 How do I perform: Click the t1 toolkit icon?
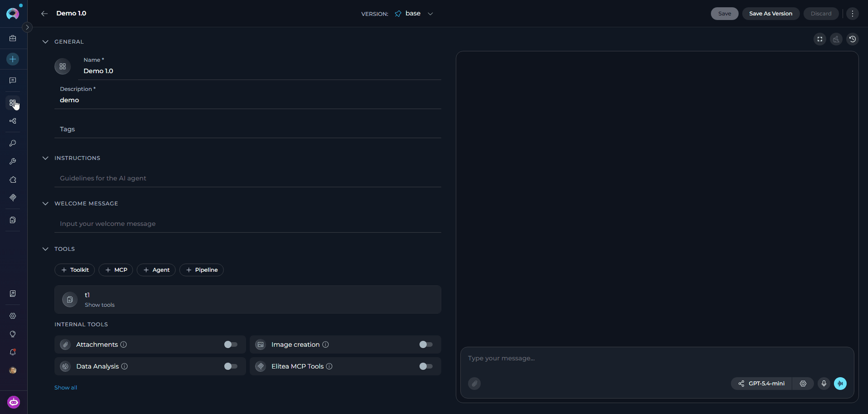coord(70,299)
